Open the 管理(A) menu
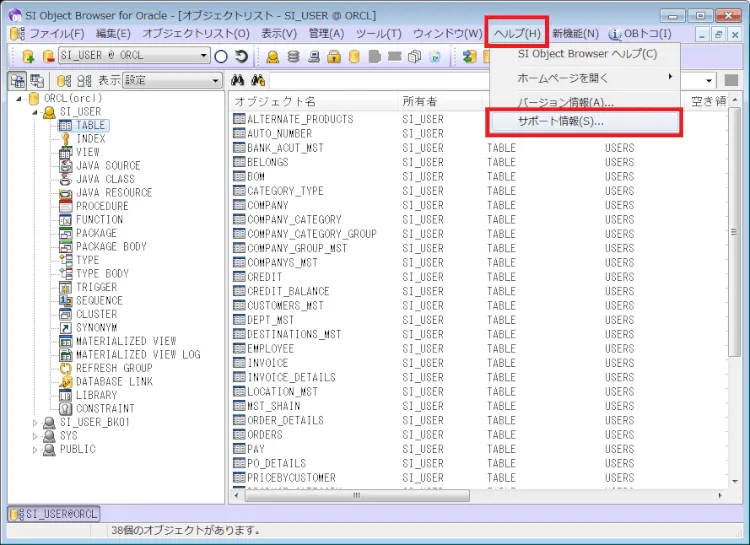Viewport: 750px width, 545px height. [326, 33]
